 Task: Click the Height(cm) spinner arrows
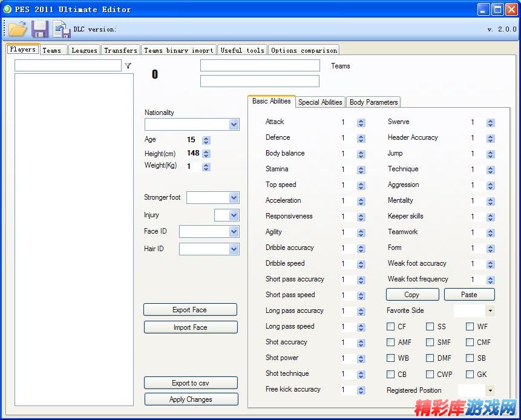point(206,154)
